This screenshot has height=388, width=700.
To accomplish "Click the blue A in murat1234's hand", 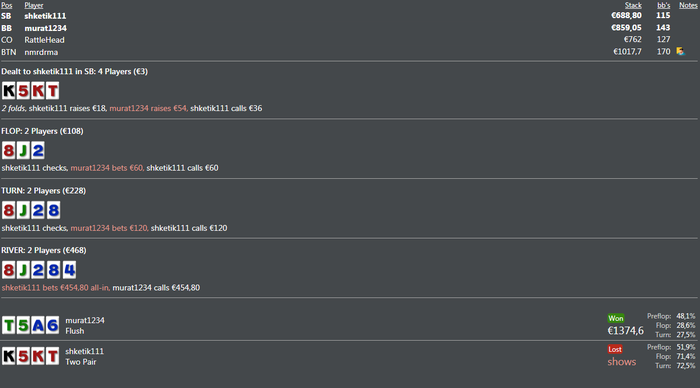I will coord(38,325).
